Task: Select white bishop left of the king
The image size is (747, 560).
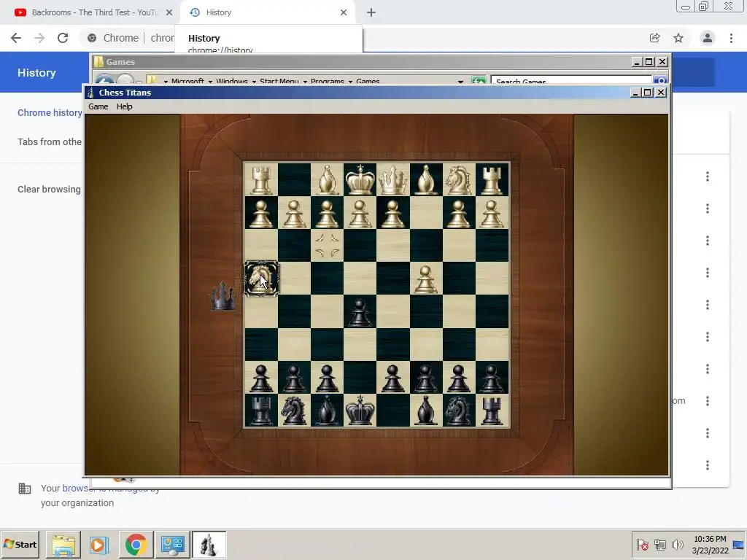Action: pyautogui.click(x=327, y=179)
